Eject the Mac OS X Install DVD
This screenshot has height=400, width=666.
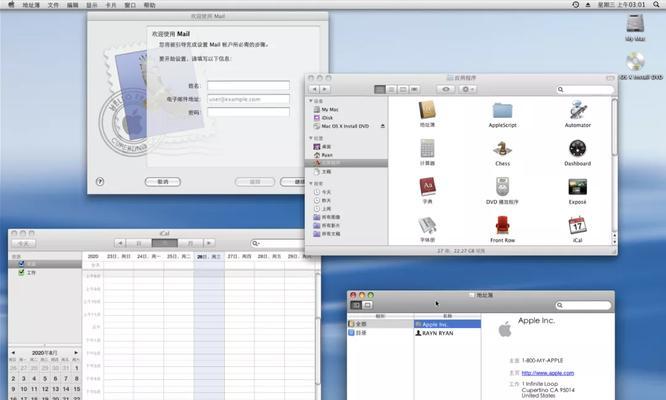pyautogui.click(x=383, y=126)
